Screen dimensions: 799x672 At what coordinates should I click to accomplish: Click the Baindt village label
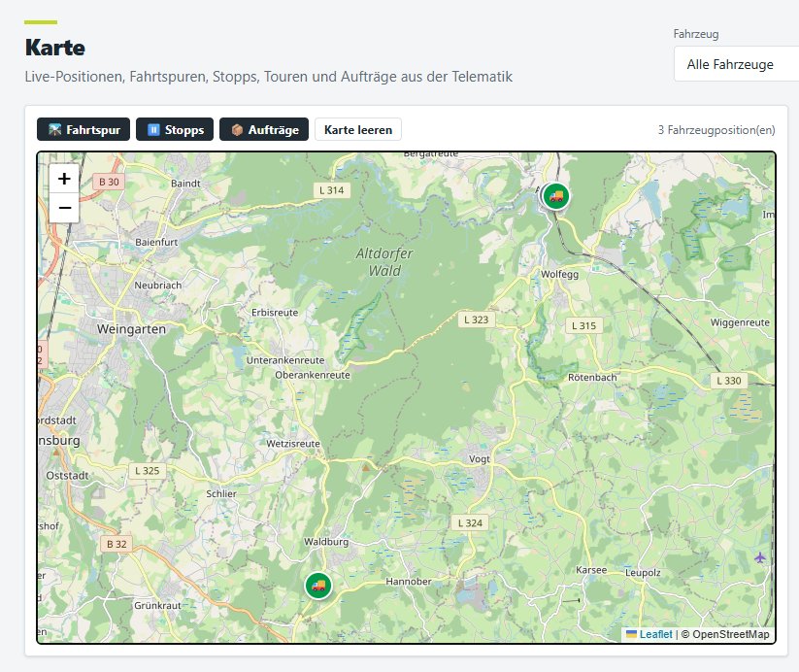click(185, 183)
